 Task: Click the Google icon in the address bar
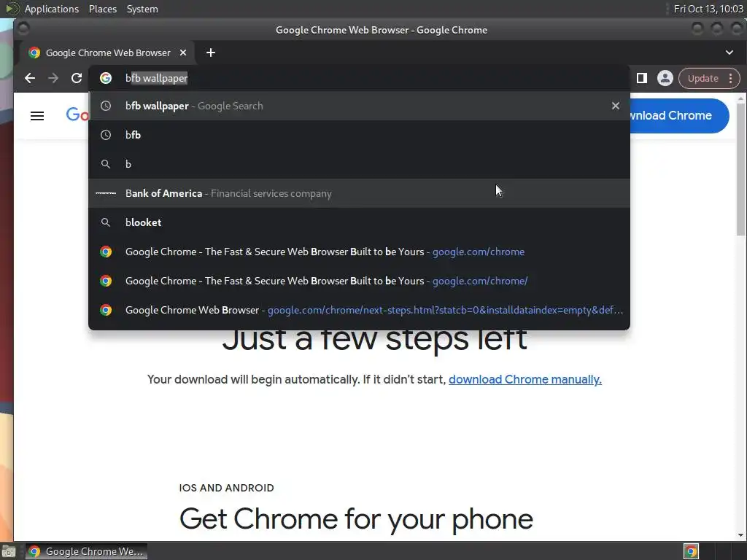106,78
